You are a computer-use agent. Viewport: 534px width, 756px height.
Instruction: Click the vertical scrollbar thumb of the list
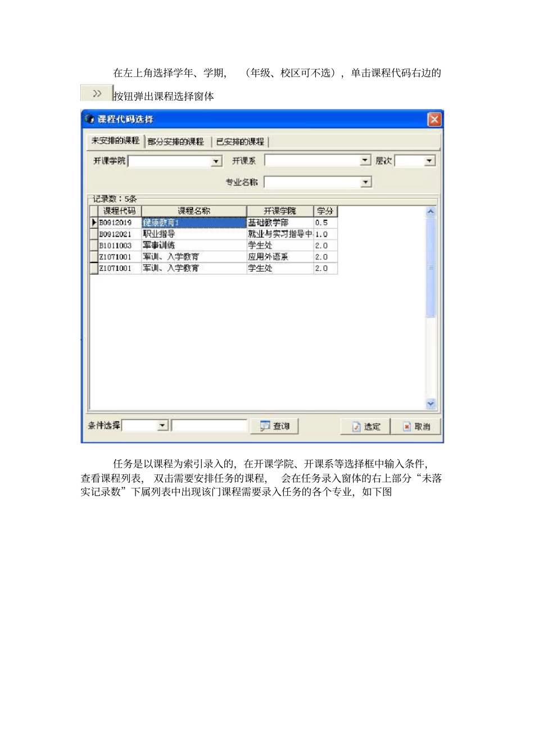pos(431,267)
